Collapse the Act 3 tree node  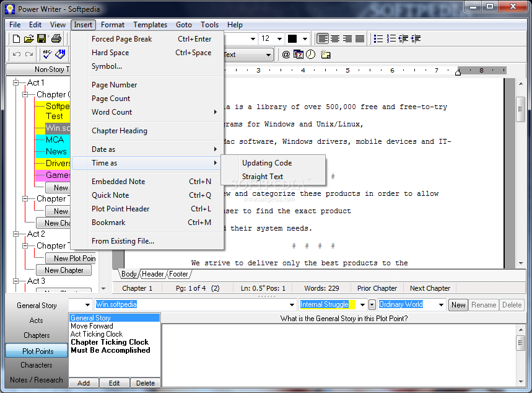coord(15,281)
